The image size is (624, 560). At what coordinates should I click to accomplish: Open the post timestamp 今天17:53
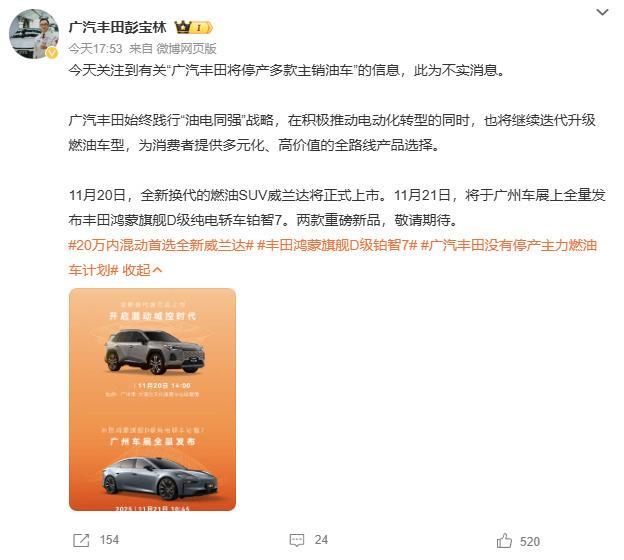pos(95,49)
